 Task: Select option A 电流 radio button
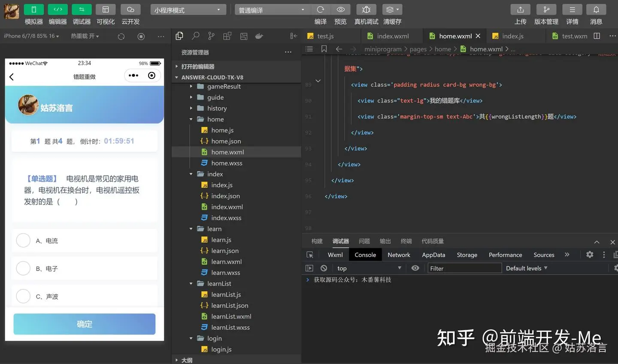[x=23, y=241]
